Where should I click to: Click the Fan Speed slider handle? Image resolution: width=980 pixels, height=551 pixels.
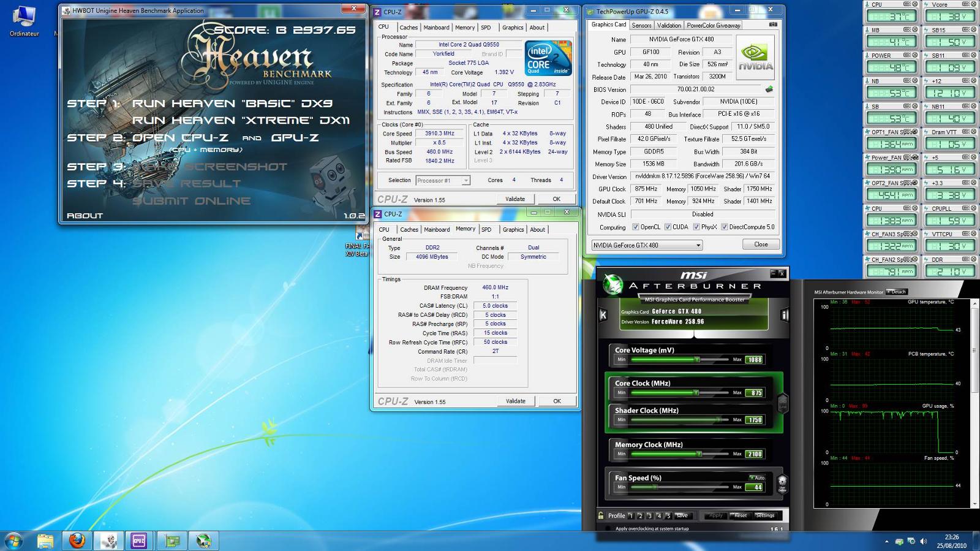[655, 487]
